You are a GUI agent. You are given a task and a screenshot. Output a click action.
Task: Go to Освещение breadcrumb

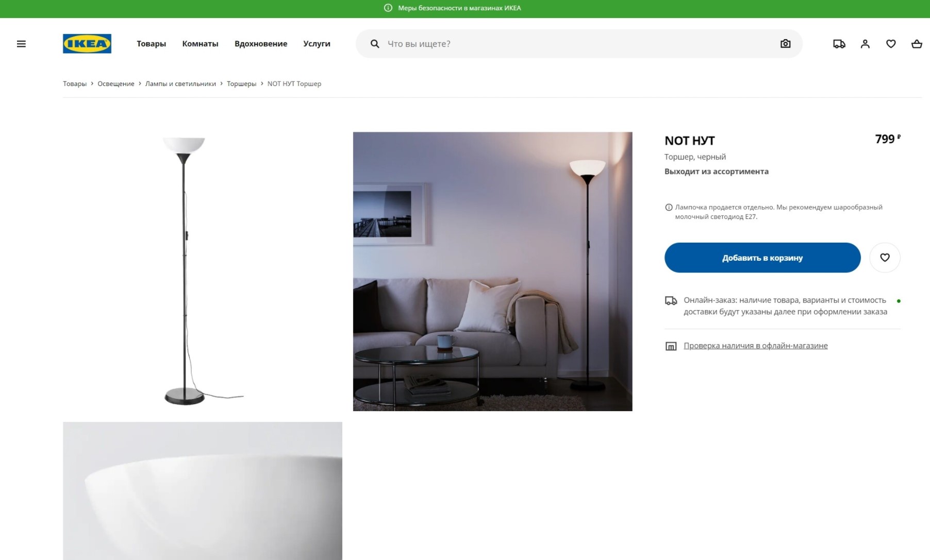coord(116,84)
